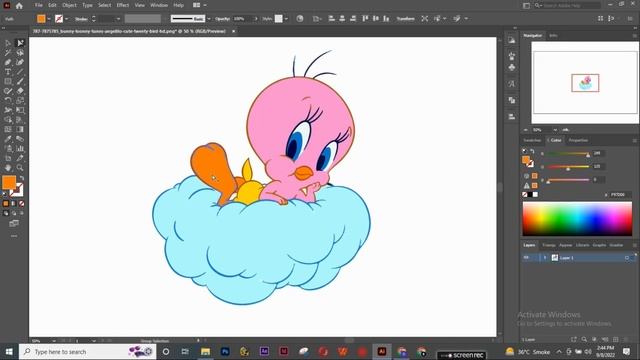Screen dimensions: 640x360
Task: Select the Pen tool
Action: point(8,62)
